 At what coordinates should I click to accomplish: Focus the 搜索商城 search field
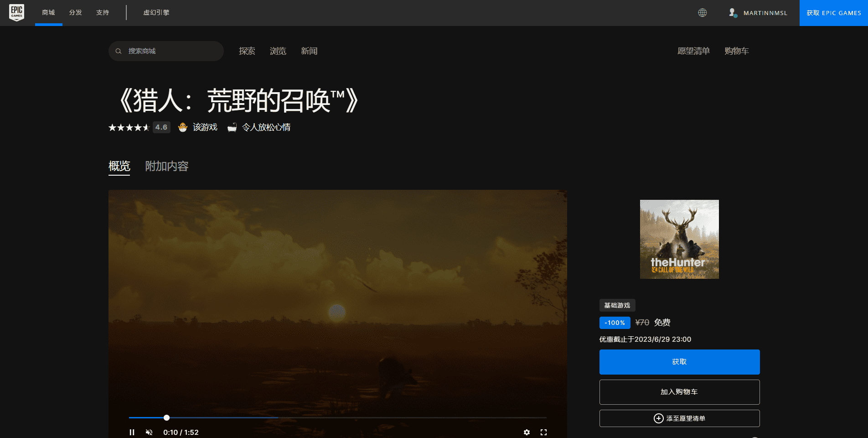coord(166,51)
